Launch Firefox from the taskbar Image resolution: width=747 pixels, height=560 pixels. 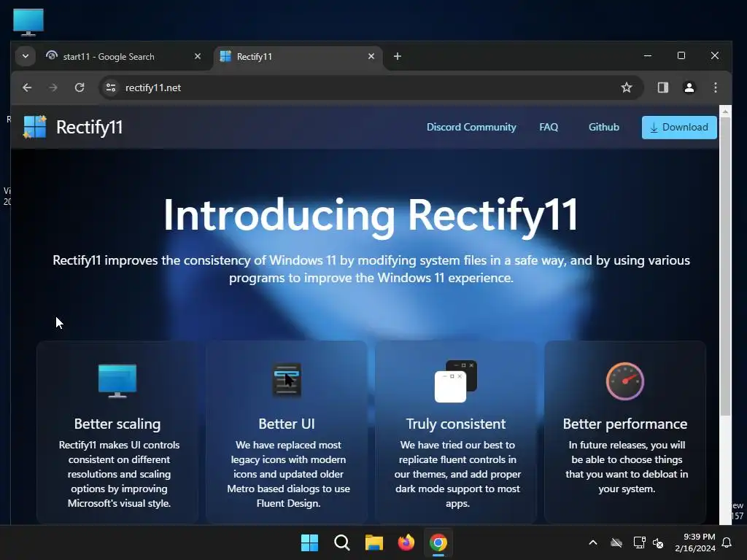pos(406,542)
